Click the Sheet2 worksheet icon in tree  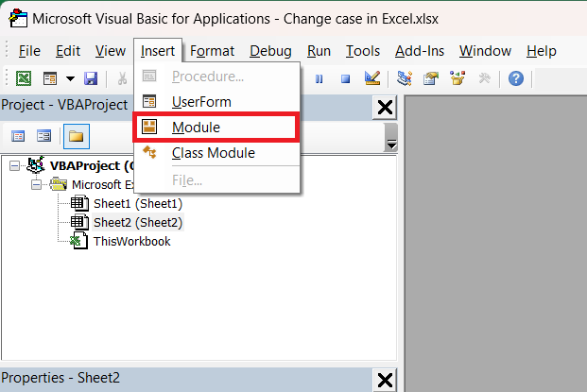pos(79,222)
